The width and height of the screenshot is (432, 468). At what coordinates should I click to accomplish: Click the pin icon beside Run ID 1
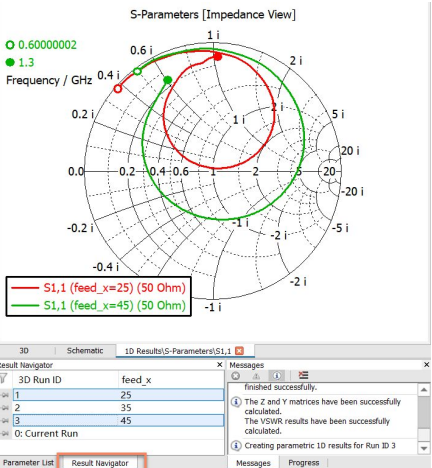pyautogui.click(x=5, y=395)
